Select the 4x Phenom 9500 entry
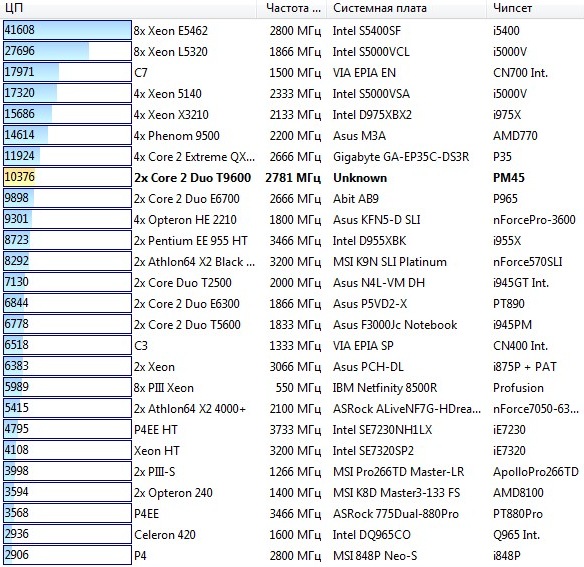Screen dimensions: 584x567 292,135
